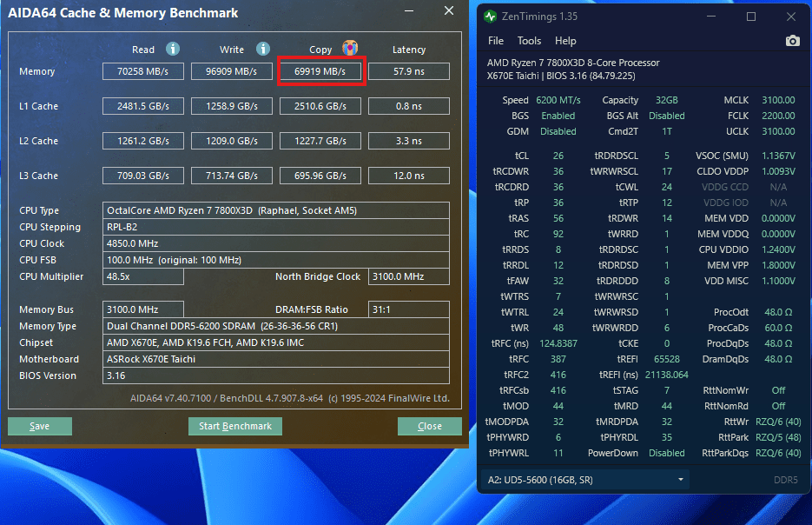
Task: Click the GDM value Disabled
Action: point(558,131)
